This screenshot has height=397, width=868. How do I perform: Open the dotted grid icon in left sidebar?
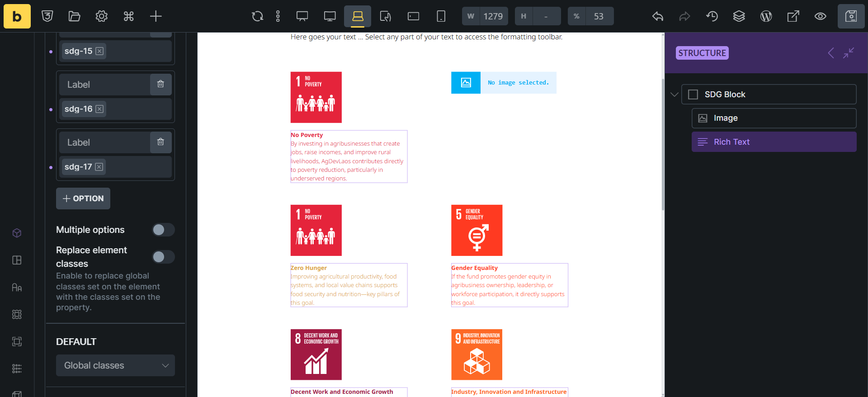pyautogui.click(x=17, y=369)
